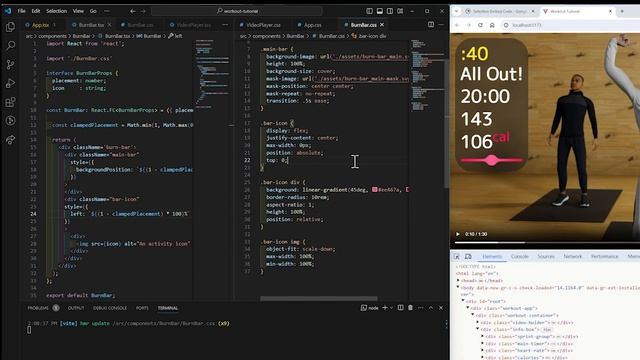The height and width of the screenshot is (360, 640).
Task: Open the Extensions view in activity bar
Action: [11, 102]
